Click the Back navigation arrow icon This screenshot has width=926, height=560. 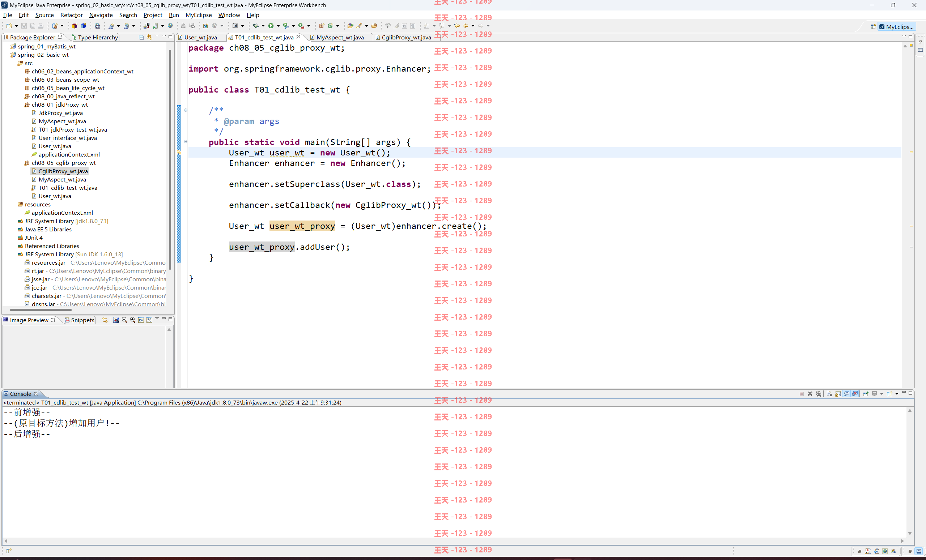click(x=466, y=26)
